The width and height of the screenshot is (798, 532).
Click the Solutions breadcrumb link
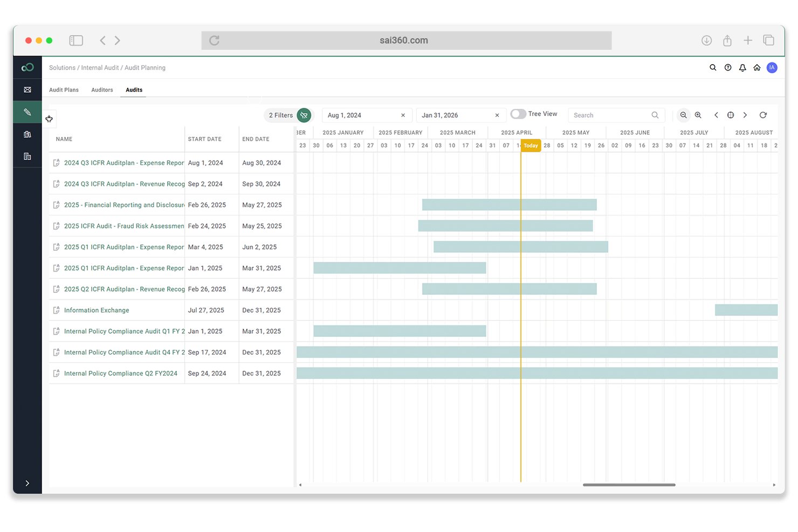[x=62, y=68]
